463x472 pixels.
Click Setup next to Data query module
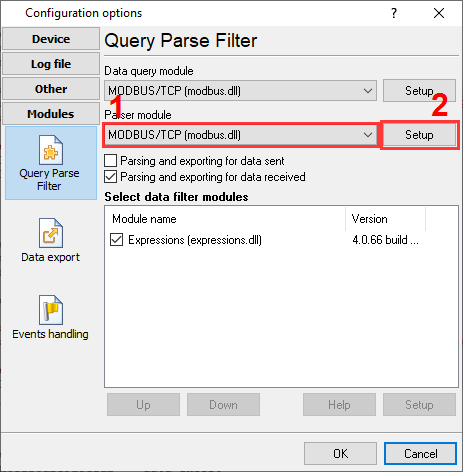click(x=419, y=91)
